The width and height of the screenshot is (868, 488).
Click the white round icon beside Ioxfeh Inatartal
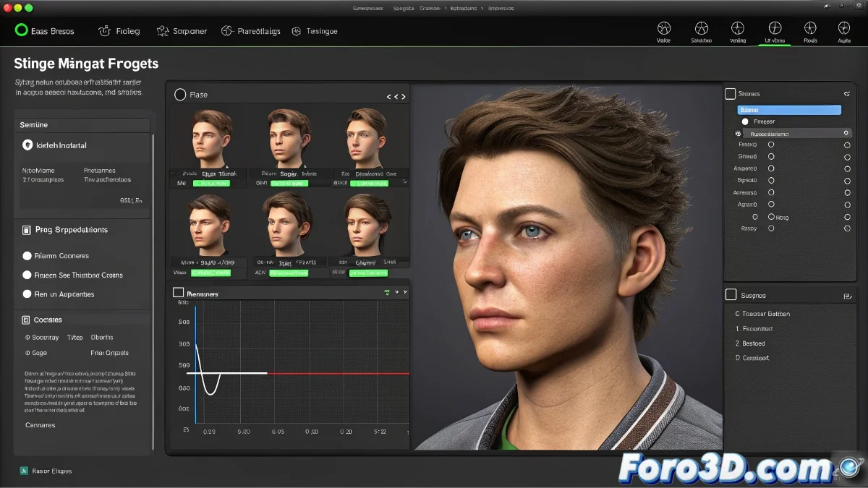(x=27, y=145)
